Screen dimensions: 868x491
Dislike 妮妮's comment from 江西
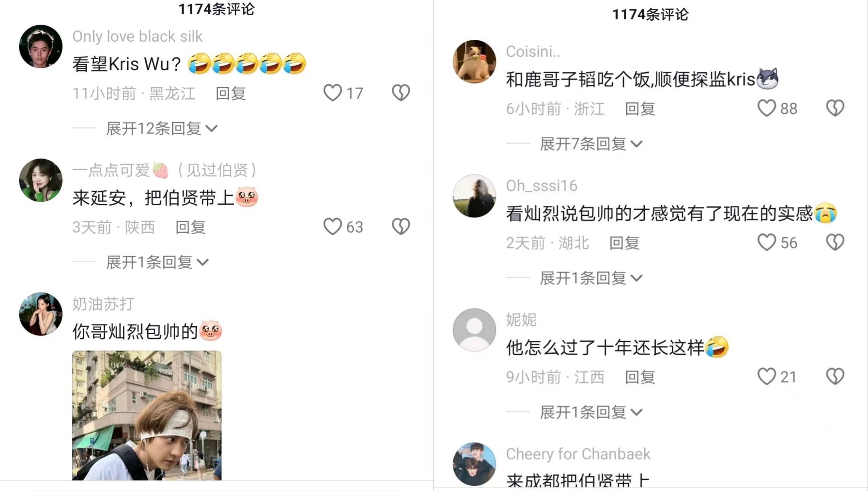[835, 376]
